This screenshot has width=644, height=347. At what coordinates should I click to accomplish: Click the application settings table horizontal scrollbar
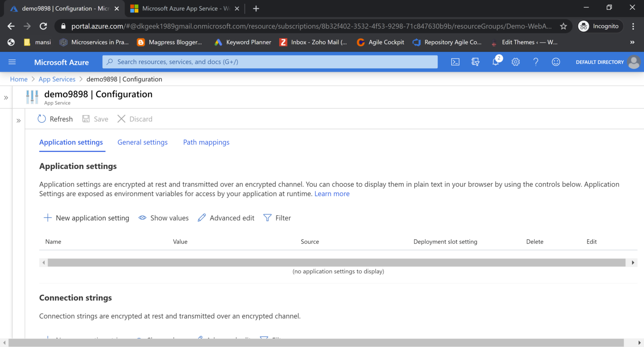336,263
